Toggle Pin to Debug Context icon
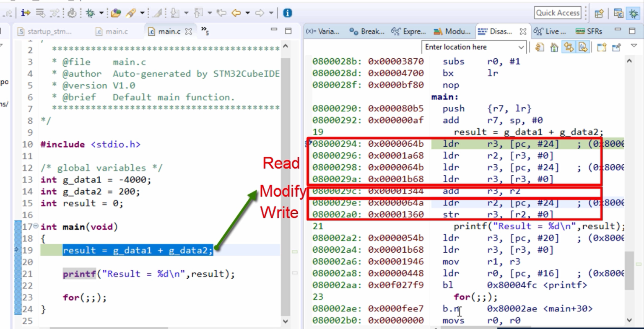The width and height of the screenshot is (644, 329). 616,47
